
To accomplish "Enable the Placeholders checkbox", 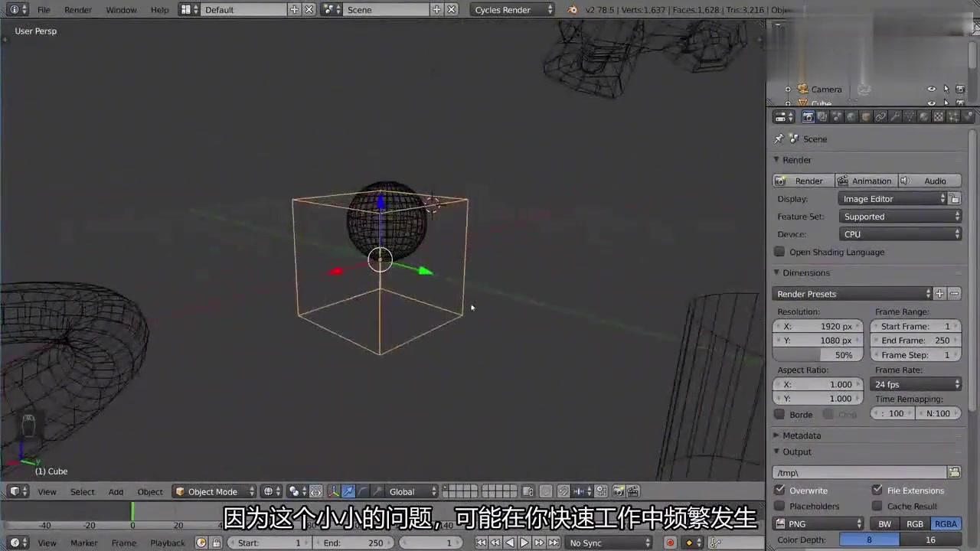I will (x=779, y=506).
